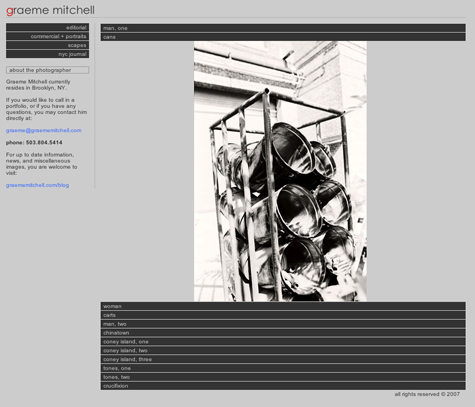Expand the man, two entry
This screenshot has height=407, width=475.
pyautogui.click(x=283, y=324)
